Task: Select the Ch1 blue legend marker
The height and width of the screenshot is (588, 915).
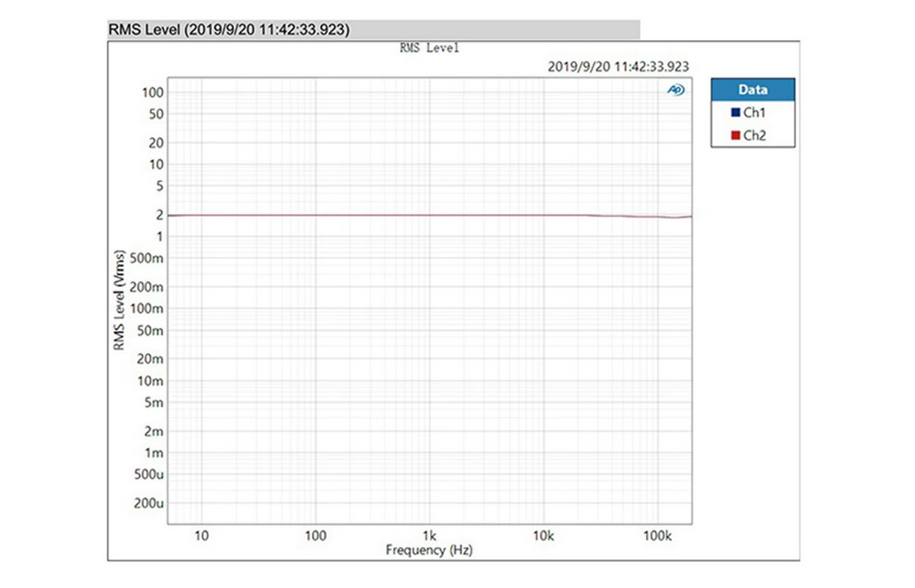Action: [x=734, y=112]
